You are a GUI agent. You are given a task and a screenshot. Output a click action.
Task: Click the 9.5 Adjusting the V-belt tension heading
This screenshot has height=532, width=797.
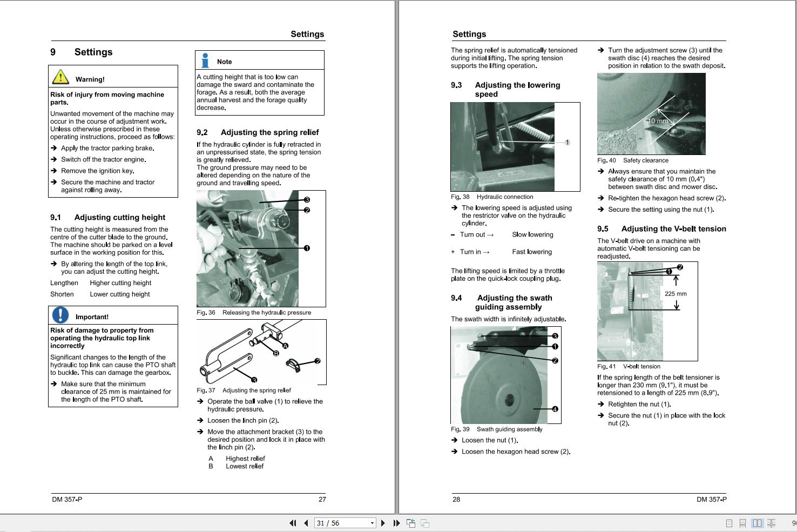[661, 228]
